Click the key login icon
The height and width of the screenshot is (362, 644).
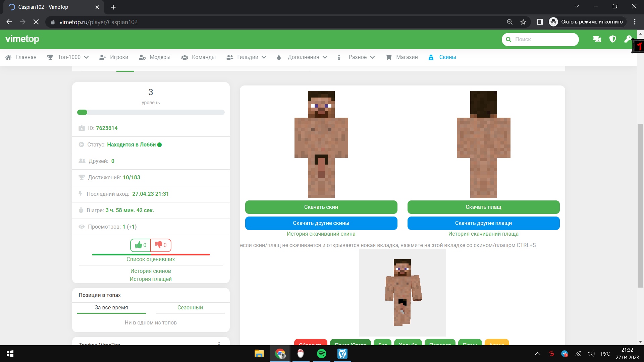pyautogui.click(x=627, y=39)
